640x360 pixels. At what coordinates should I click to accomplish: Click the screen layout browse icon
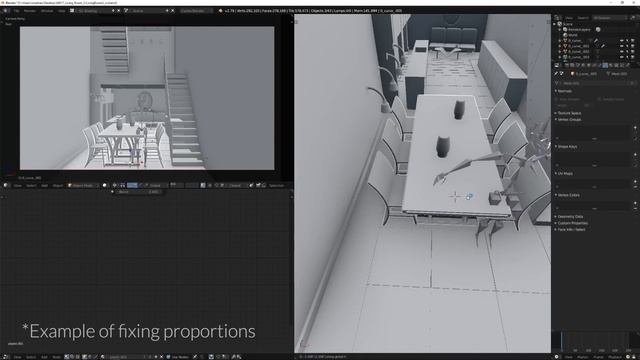(72, 10)
